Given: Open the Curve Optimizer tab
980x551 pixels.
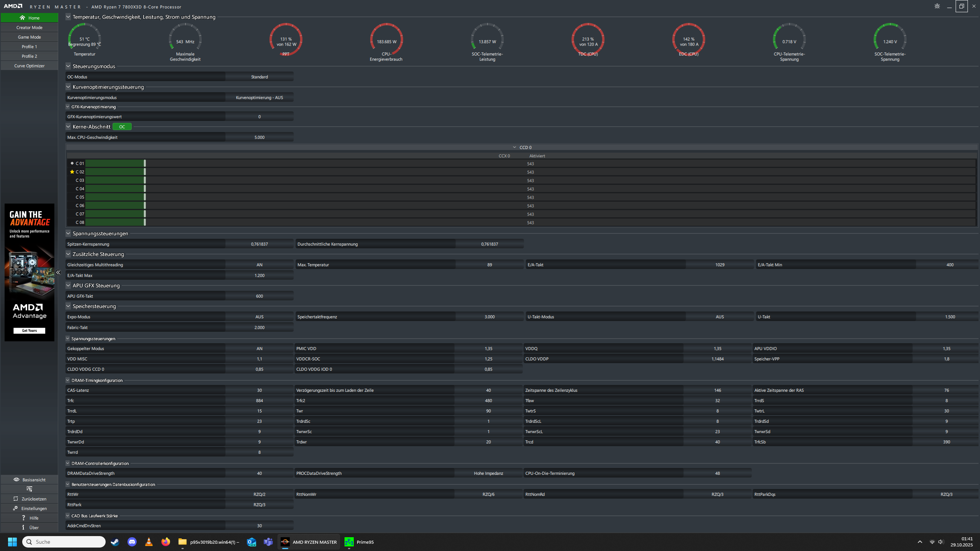Looking at the screenshot, I should (29, 66).
